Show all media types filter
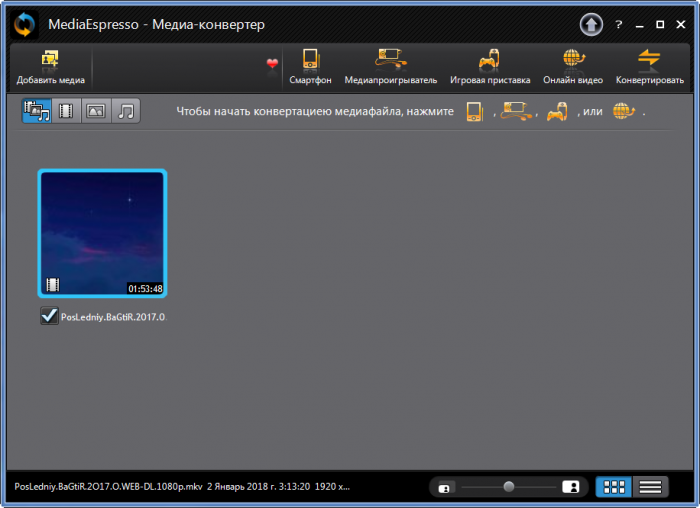The height and width of the screenshot is (508, 700). point(37,111)
